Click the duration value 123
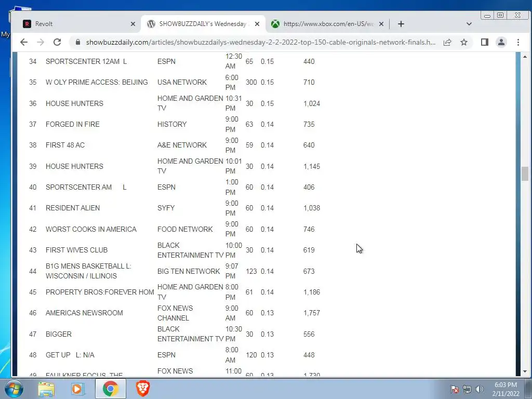 [251, 271]
